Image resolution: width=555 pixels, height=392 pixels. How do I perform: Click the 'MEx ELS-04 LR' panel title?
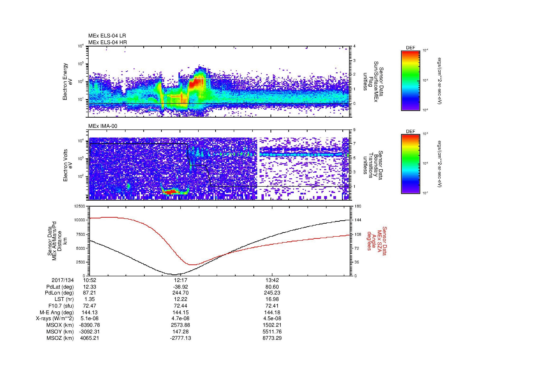pos(107,36)
